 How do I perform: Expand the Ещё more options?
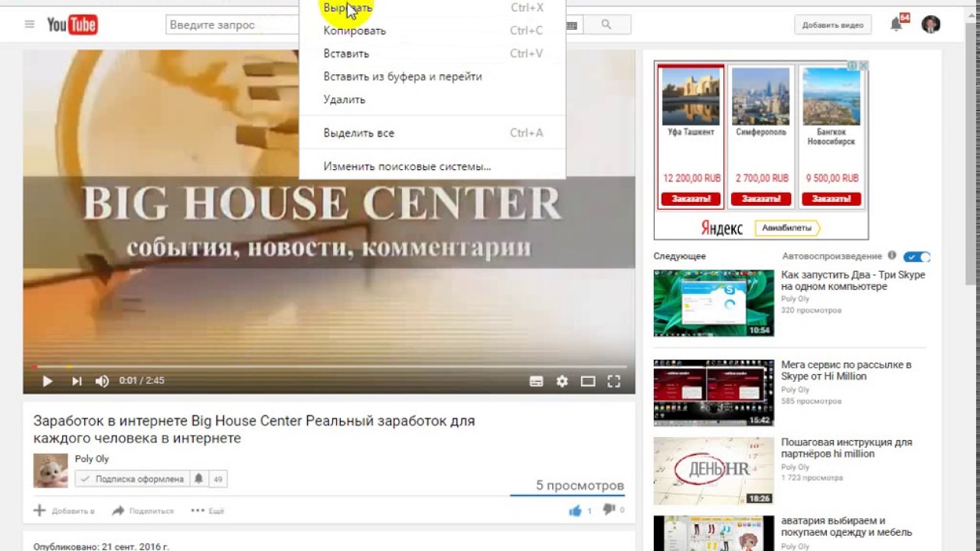(207, 510)
